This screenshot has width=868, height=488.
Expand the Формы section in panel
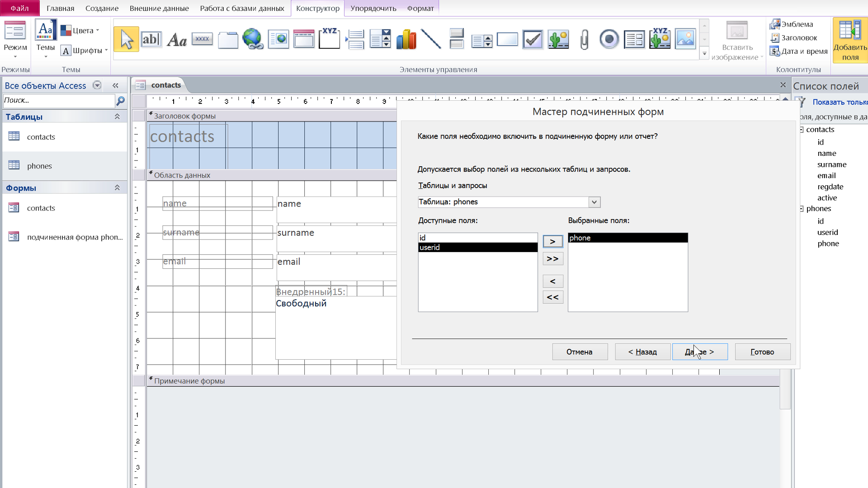coord(118,188)
